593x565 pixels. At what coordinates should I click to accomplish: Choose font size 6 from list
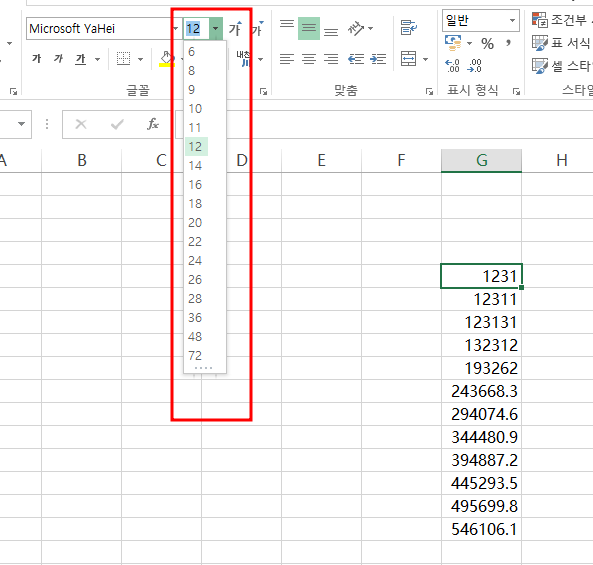point(205,52)
